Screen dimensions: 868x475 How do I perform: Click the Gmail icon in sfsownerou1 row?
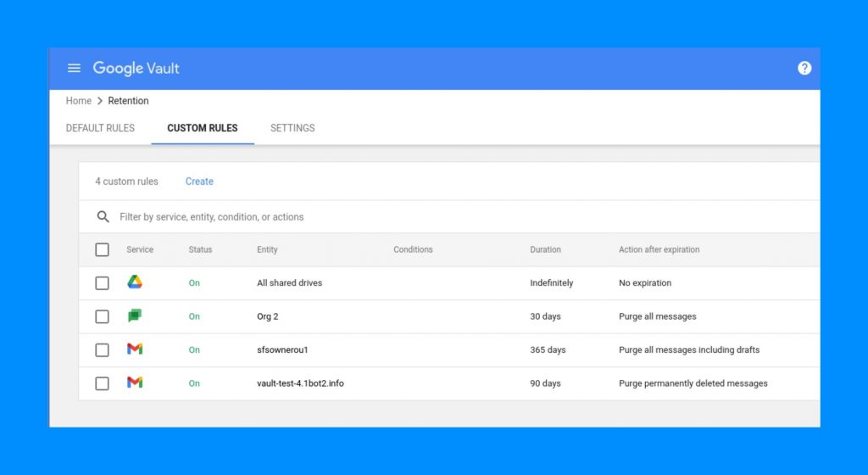[135, 349]
